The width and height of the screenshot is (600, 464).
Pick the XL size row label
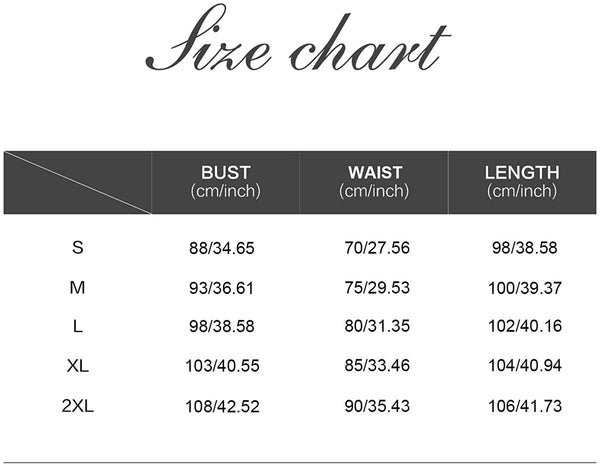[78, 367]
